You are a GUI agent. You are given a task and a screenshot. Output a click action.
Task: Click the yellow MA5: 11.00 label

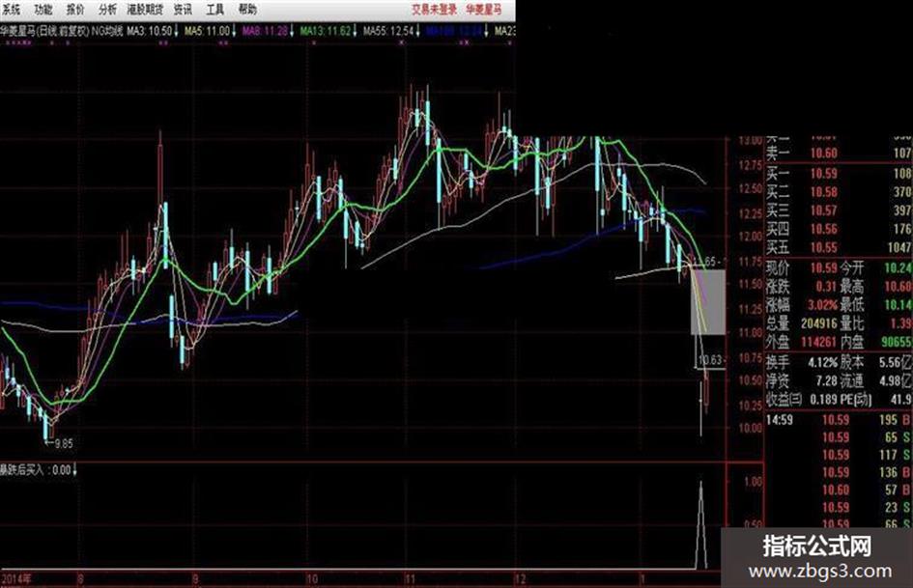(208, 31)
